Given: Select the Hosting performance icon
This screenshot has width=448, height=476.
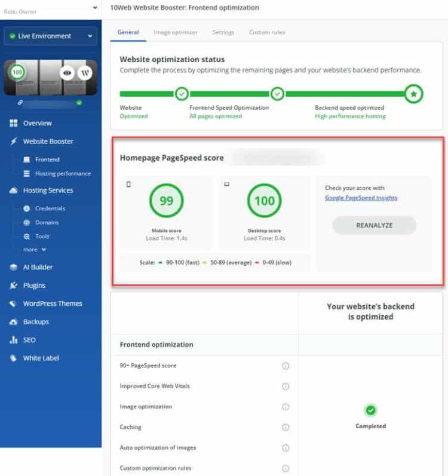Looking at the screenshot, I should (27, 174).
